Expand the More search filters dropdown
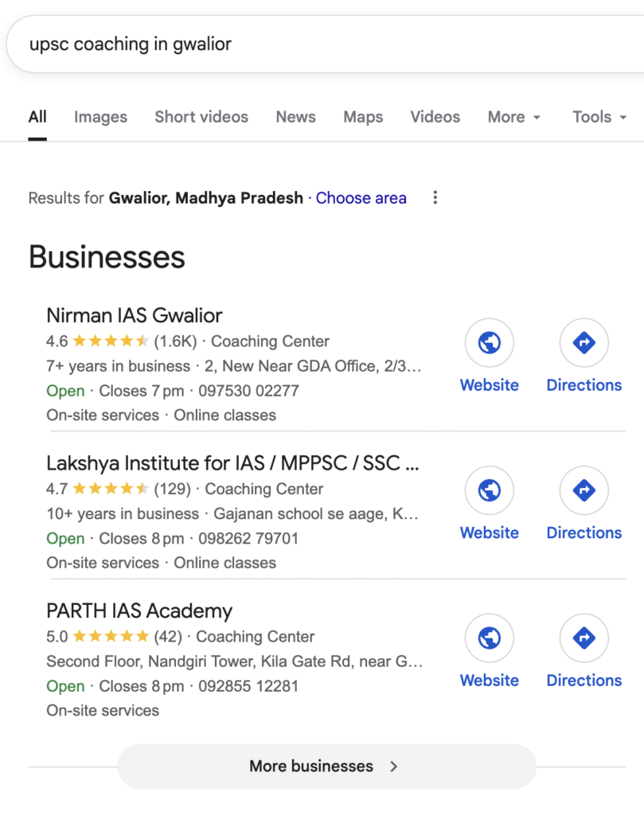This screenshot has height=815, width=644. tap(513, 117)
